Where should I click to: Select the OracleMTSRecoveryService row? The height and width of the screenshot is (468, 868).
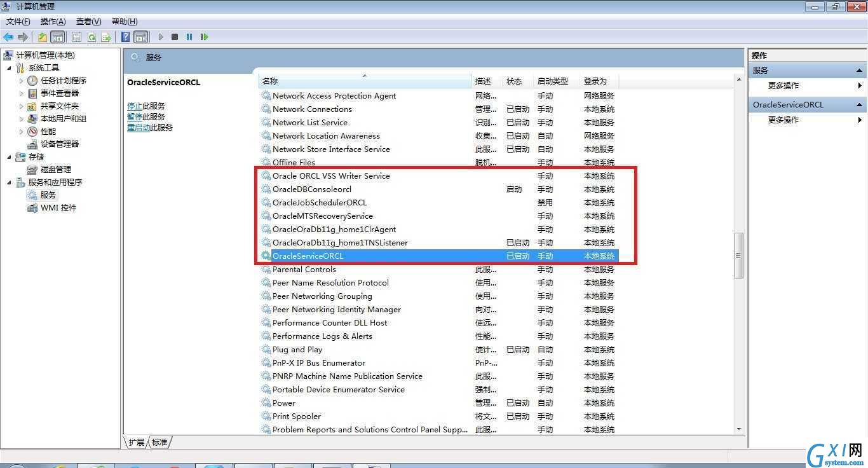point(438,216)
